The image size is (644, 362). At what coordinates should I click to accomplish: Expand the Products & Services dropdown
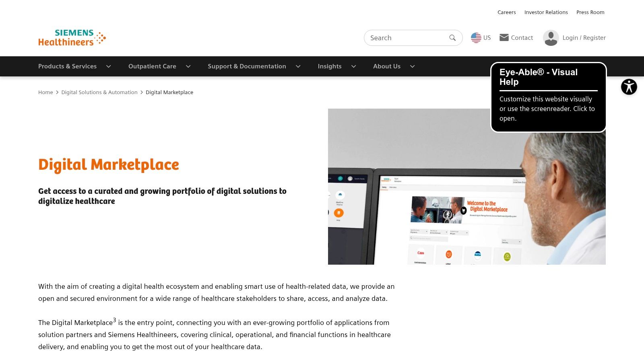point(108,66)
